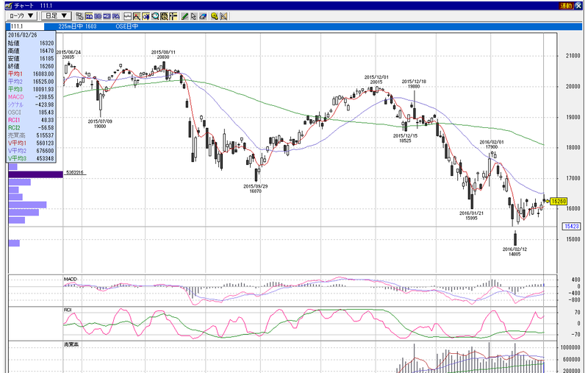Viewport: 588px width, 373px height.
Task: Click the dark purple volume profile bar
Action: pyautogui.click(x=35, y=174)
